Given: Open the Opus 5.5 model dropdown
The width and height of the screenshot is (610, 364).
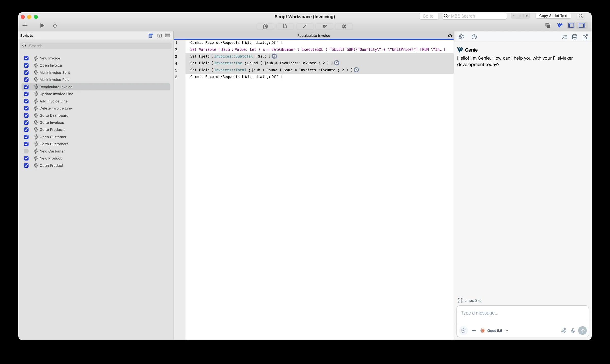Looking at the screenshot, I should (x=494, y=330).
